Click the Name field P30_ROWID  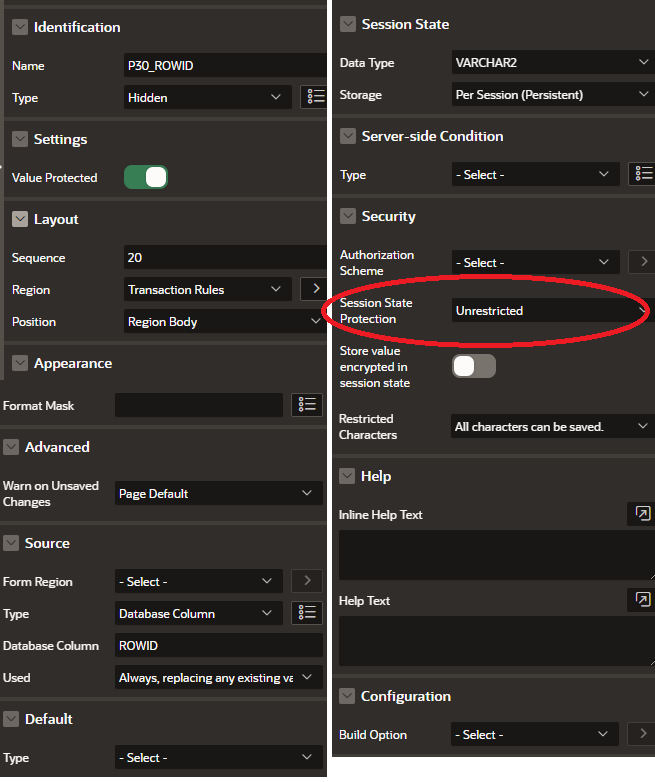tap(223, 65)
